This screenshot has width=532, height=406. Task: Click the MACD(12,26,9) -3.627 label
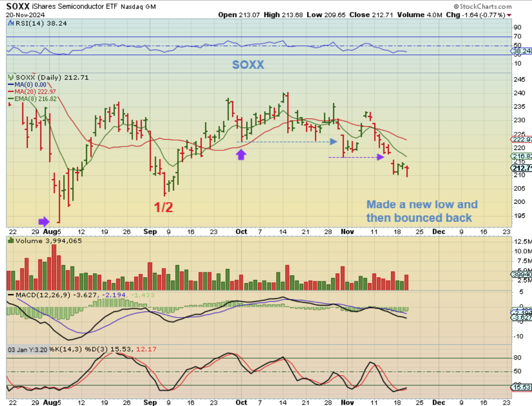click(x=55, y=295)
